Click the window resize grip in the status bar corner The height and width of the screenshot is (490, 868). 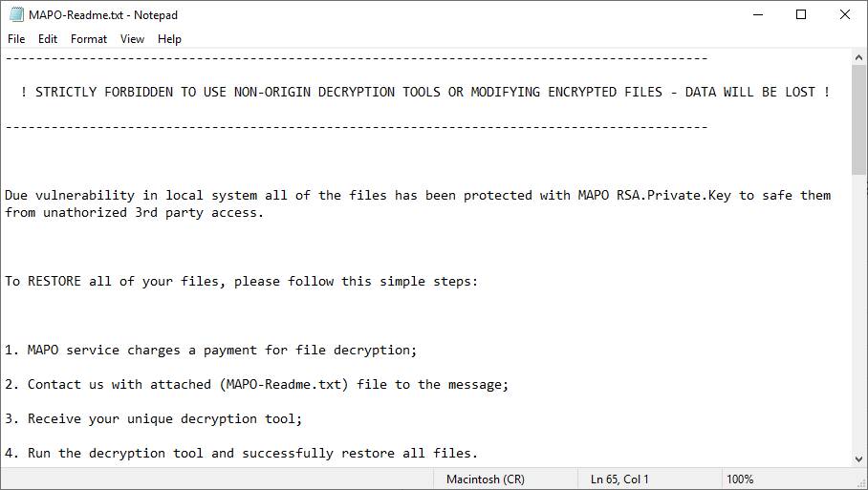pyautogui.click(x=860, y=482)
